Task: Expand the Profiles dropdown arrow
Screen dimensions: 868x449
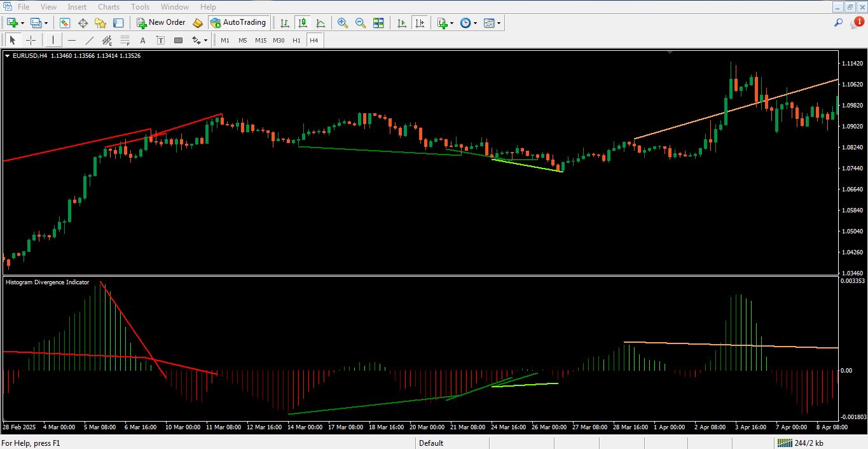Action: tap(46, 23)
